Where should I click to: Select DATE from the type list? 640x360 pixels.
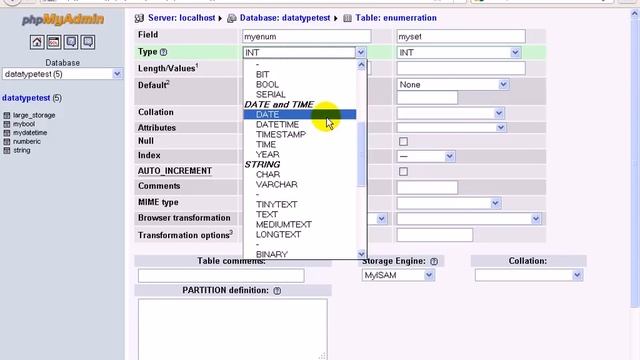coord(300,115)
